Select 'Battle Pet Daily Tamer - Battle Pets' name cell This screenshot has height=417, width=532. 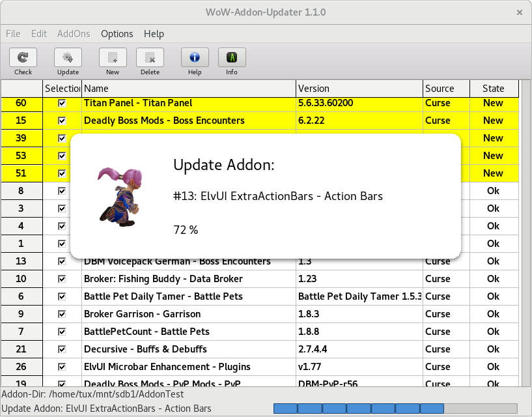pyautogui.click(x=189, y=296)
